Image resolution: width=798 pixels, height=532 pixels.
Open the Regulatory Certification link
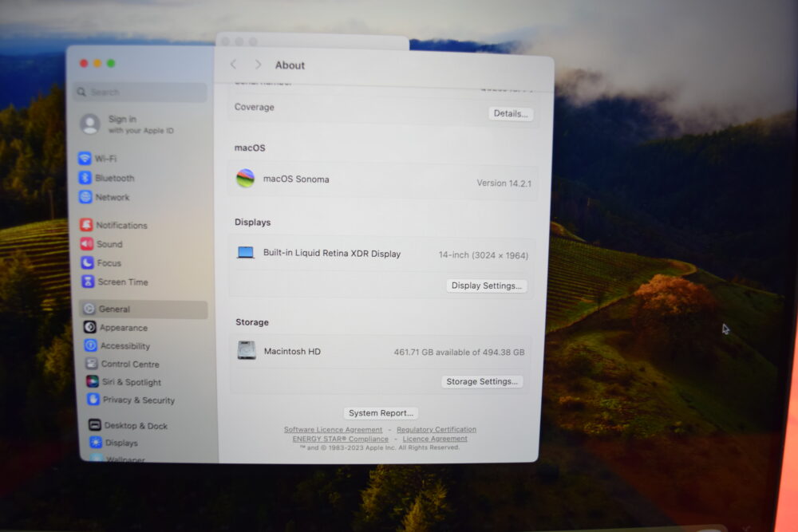click(x=437, y=430)
